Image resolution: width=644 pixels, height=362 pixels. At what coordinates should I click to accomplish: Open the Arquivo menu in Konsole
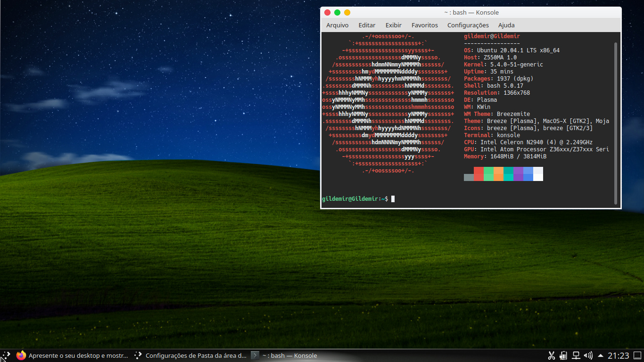(338, 25)
